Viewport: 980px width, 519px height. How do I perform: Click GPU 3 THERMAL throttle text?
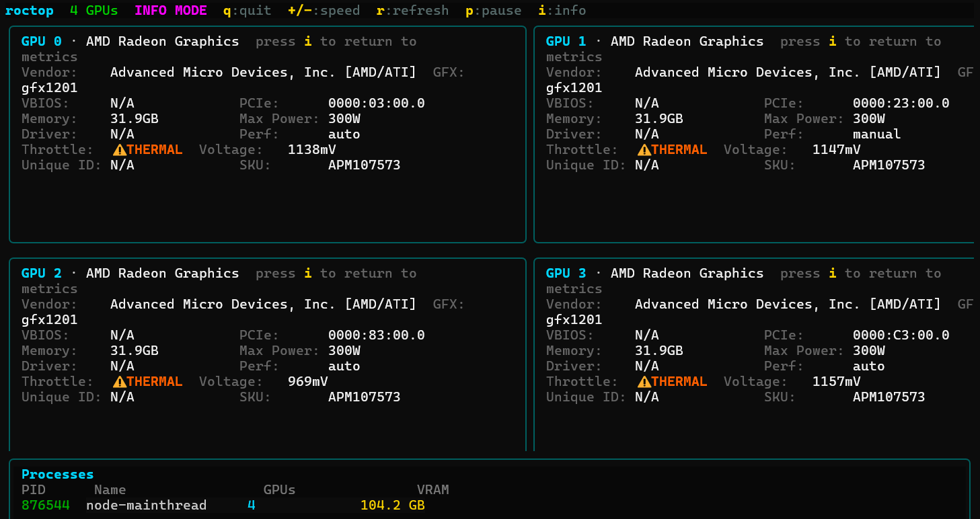(x=679, y=382)
